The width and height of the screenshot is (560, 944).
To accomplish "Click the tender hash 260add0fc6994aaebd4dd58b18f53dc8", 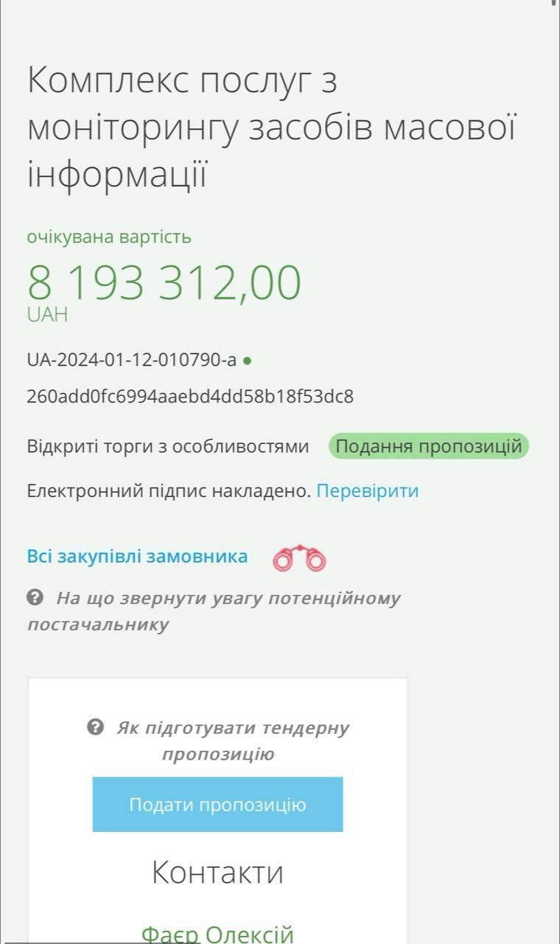I will tap(190, 397).
